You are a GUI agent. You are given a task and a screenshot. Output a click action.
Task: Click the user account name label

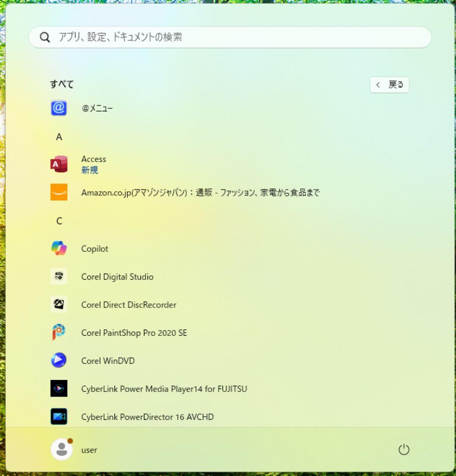point(89,450)
